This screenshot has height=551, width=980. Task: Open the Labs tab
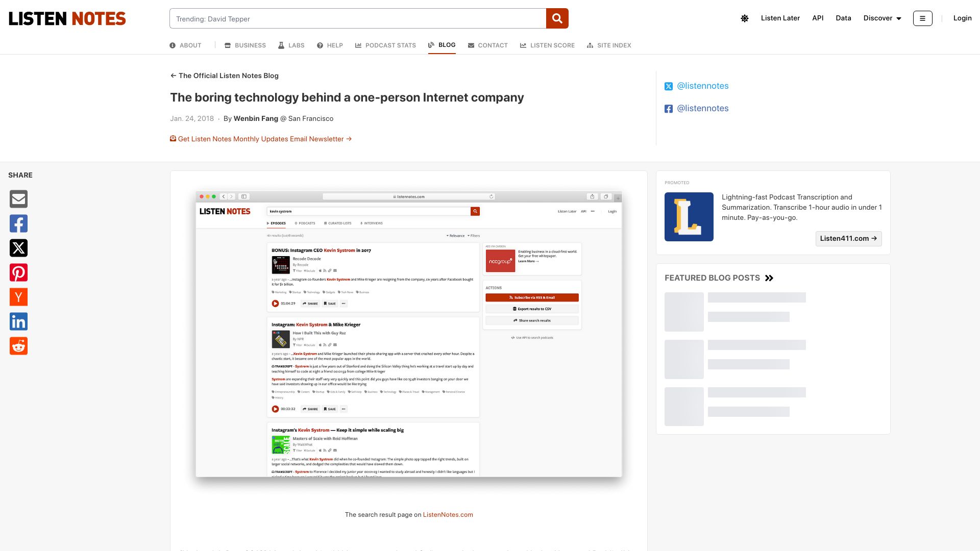(x=291, y=45)
